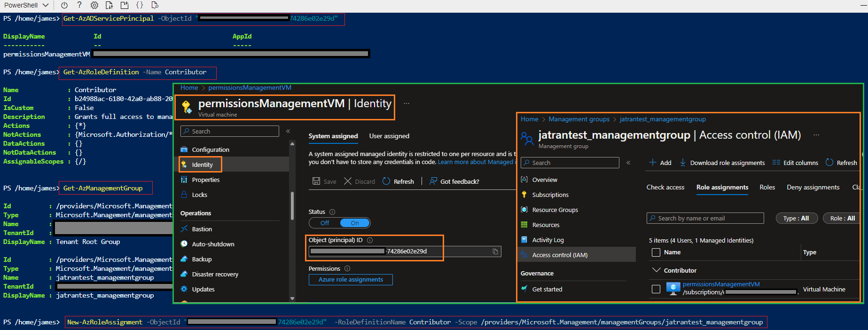This screenshot has width=868, height=330.
Task: Open the Type : All filter
Action: pyautogui.click(x=797, y=218)
